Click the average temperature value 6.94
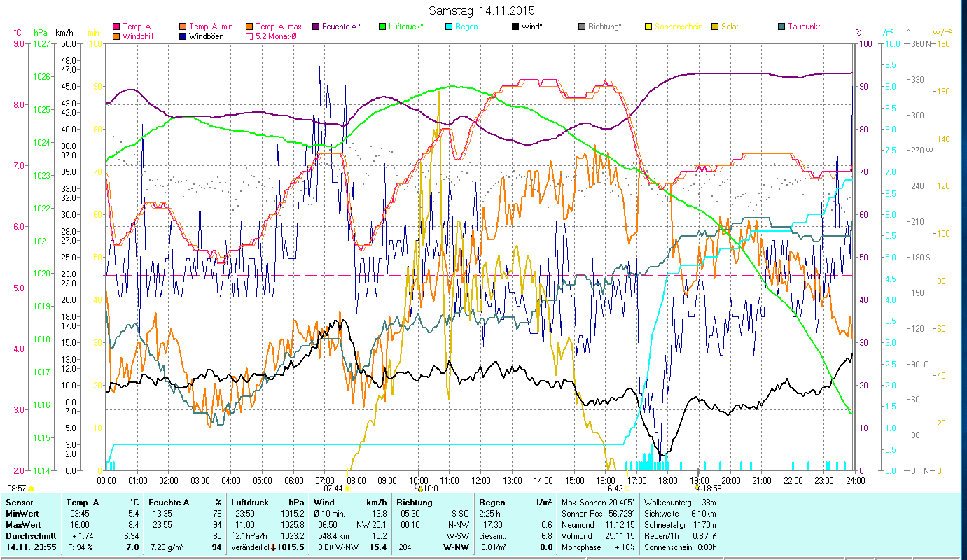The image size is (967, 560). [132, 535]
